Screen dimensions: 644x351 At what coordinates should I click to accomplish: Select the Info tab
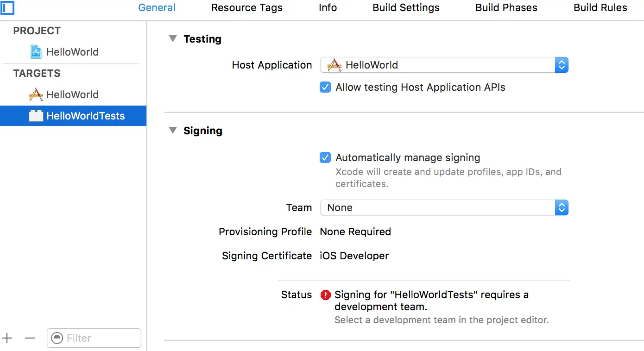[328, 8]
